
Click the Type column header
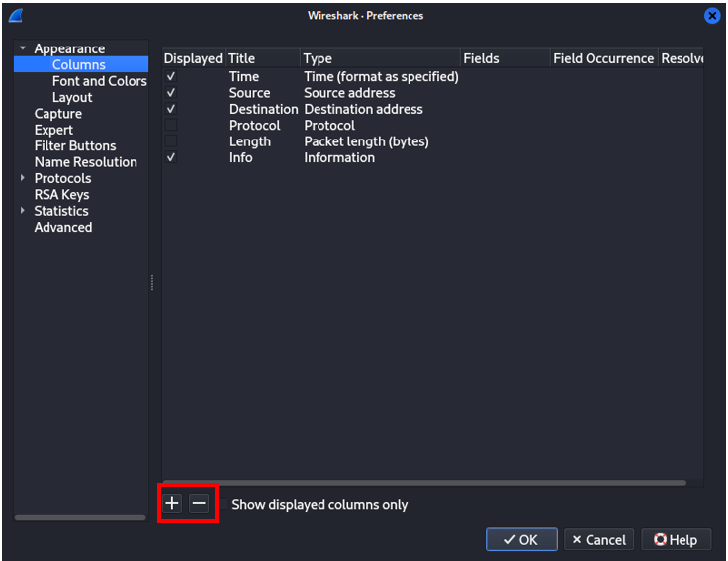click(380, 58)
